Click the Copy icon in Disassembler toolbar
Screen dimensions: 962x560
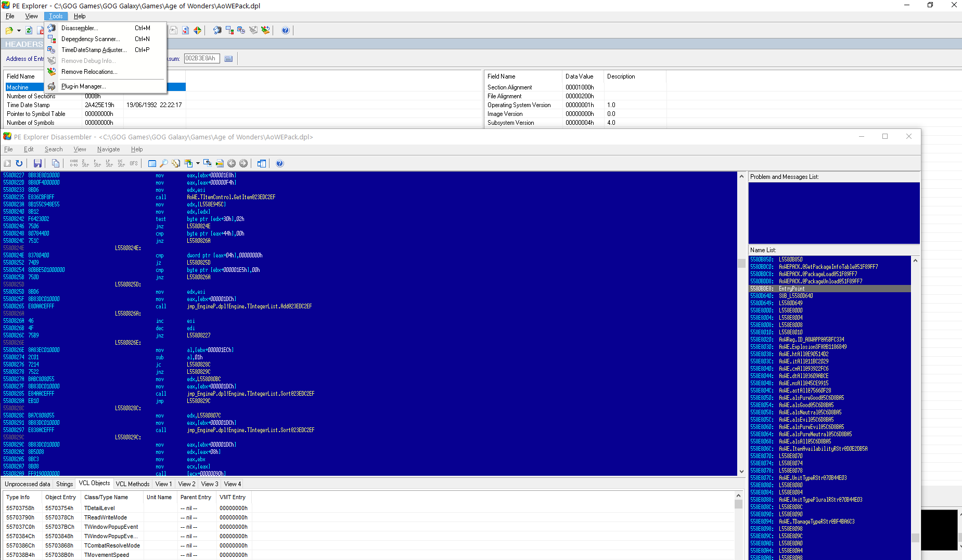pos(55,163)
